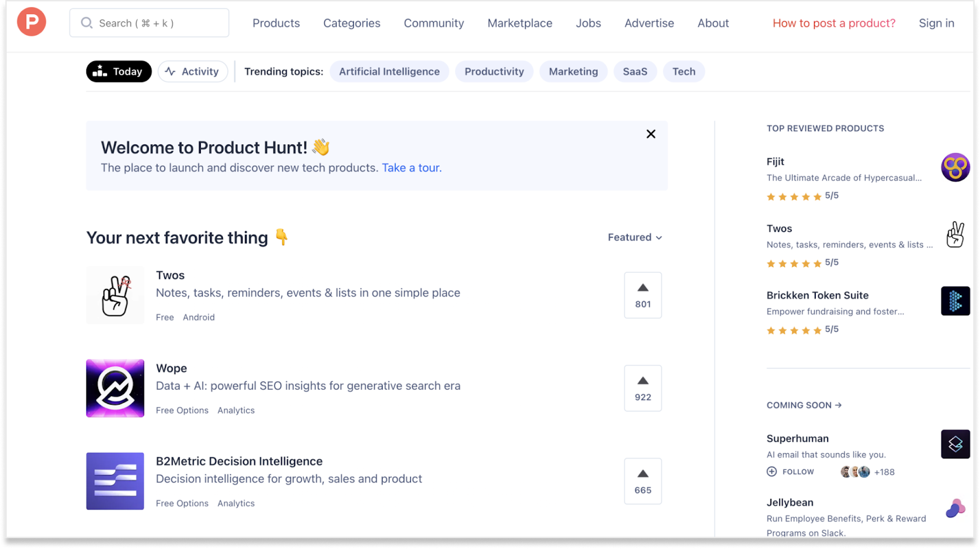Click Analytics tag under Wope
Image resolution: width=980 pixels, height=549 pixels.
pos(236,410)
